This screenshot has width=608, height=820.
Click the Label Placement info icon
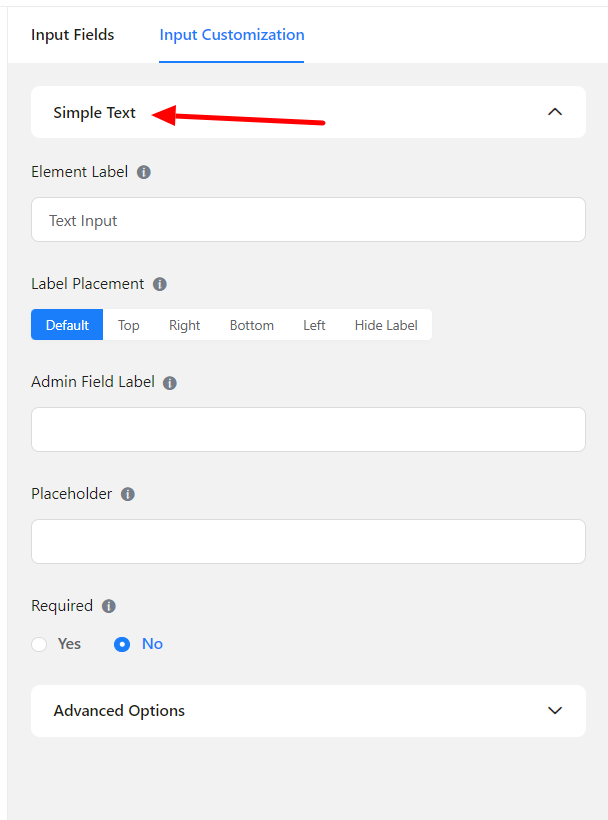[160, 284]
